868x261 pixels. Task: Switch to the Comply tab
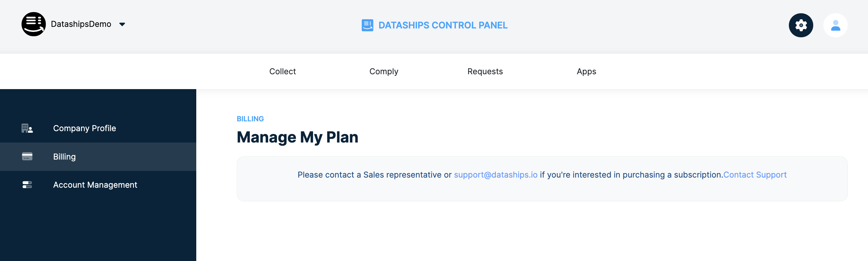pos(384,72)
